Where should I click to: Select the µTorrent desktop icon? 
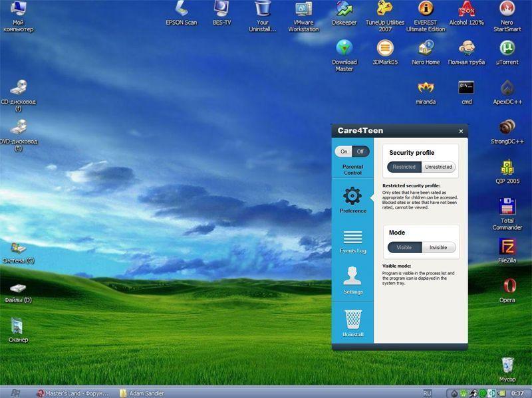pyautogui.click(x=507, y=52)
